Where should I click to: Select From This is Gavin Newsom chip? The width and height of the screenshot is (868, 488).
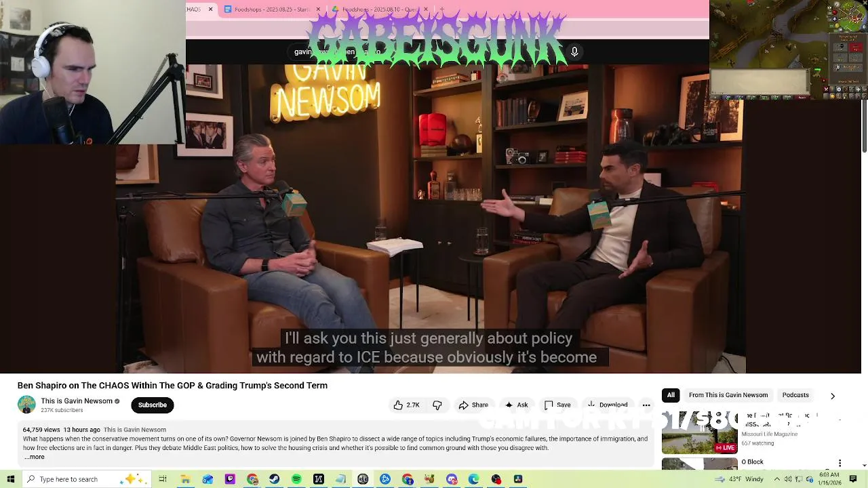[728, 395]
